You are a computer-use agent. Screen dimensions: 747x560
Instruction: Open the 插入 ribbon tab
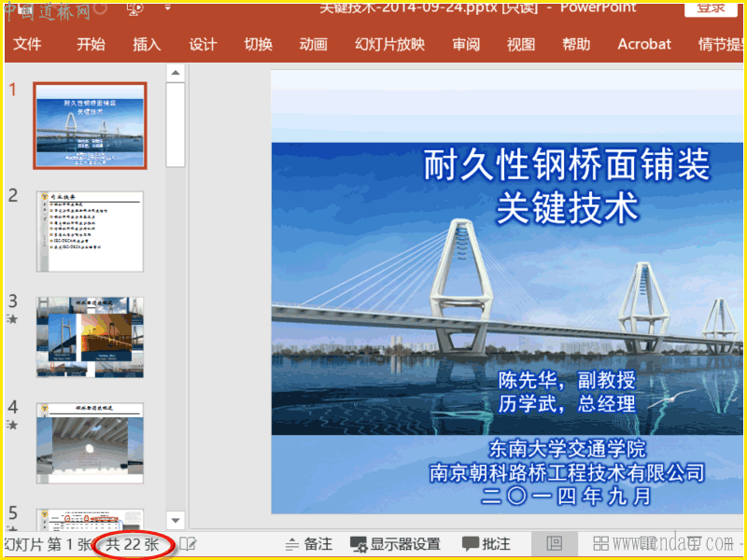coord(147,44)
